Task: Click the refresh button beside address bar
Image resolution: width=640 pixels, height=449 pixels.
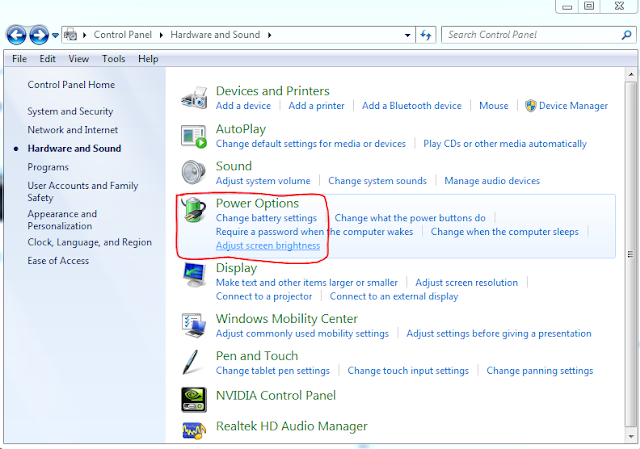Action: 426,35
